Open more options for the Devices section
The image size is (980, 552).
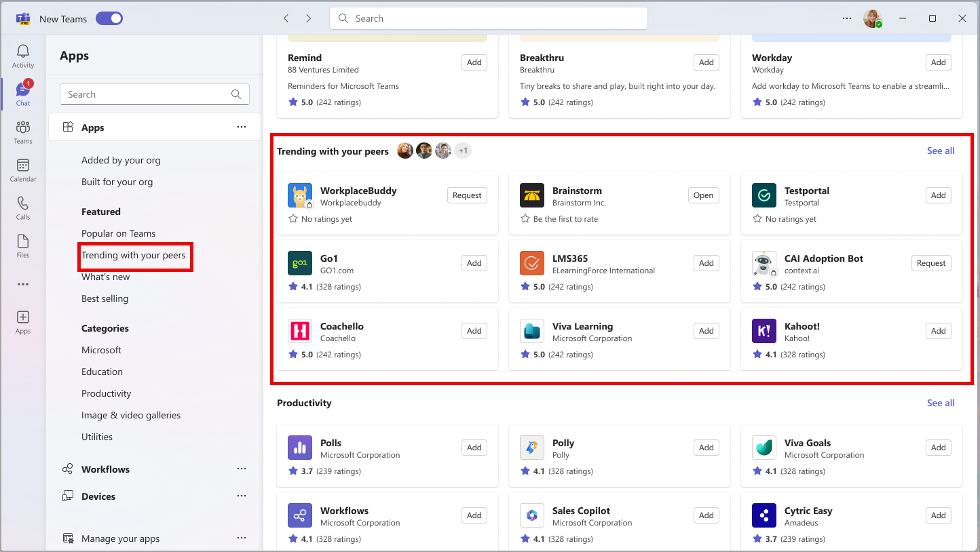(242, 496)
